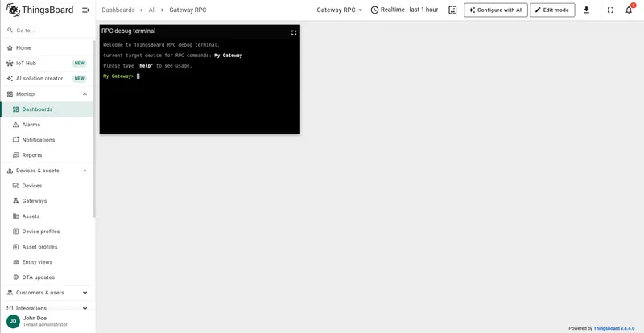The height and width of the screenshot is (333, 644).
Task: Click the clock icon of timewindow
Action: coord(374,10)
